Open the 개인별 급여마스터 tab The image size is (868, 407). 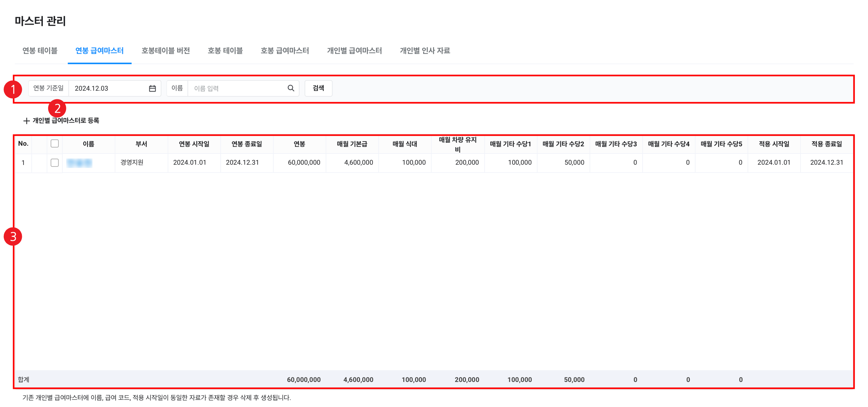tap(354, 50)
